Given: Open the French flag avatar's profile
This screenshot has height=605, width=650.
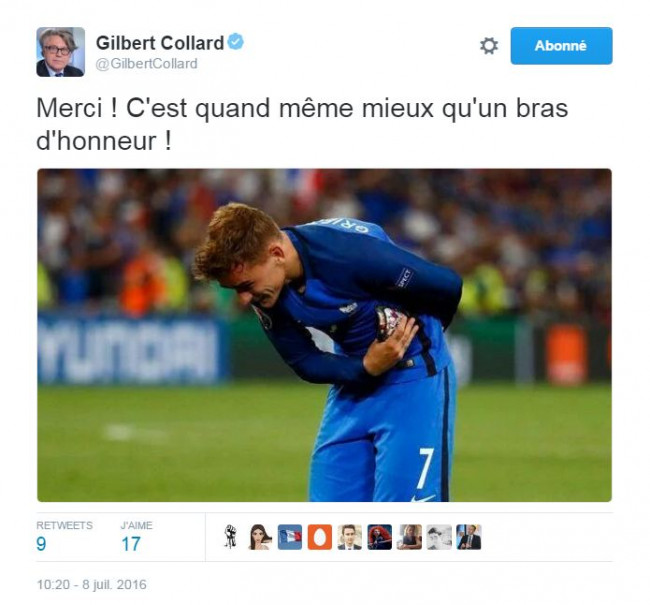Looking at the screenshot, I should pyautogui.click(x=290, y=537).
